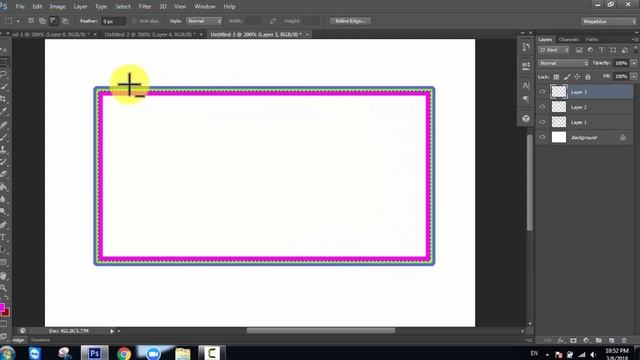Select the Pen tool
640x360 pixels.
click(4, 225)
